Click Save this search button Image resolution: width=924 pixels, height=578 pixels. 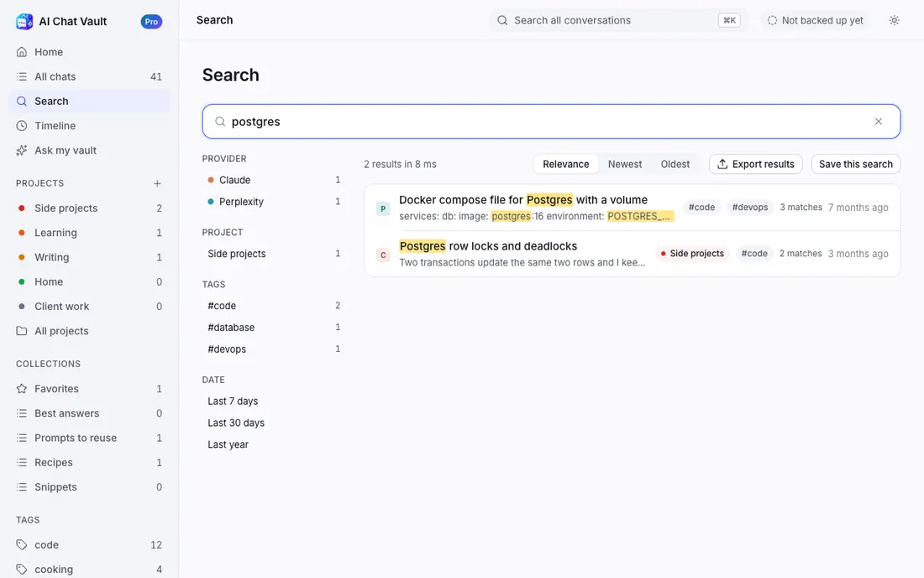point(856,164)
